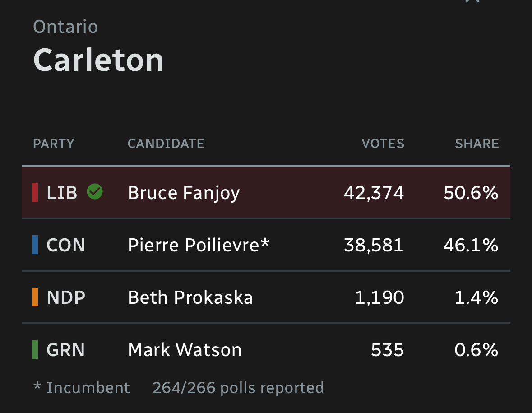Open Mark Watson's candidate entry
Image resolution: width=532 pixels, height=413 pixels.
185,350
